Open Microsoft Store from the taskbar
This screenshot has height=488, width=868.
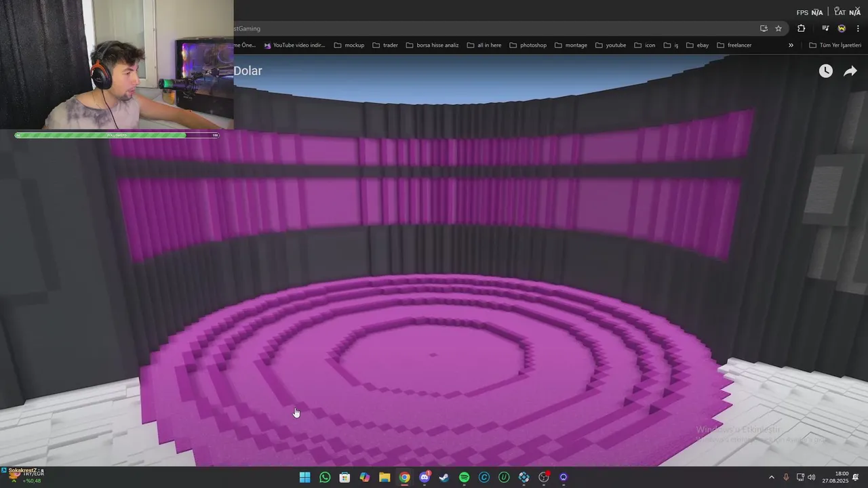coord(344,477)
